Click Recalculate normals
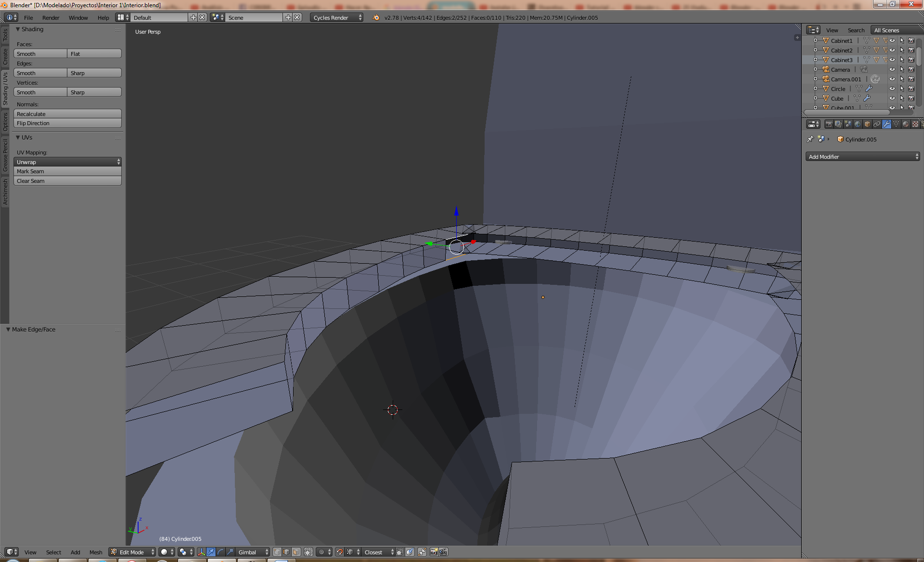Viewport: 924px width, 562px height. tap(67, 114)
